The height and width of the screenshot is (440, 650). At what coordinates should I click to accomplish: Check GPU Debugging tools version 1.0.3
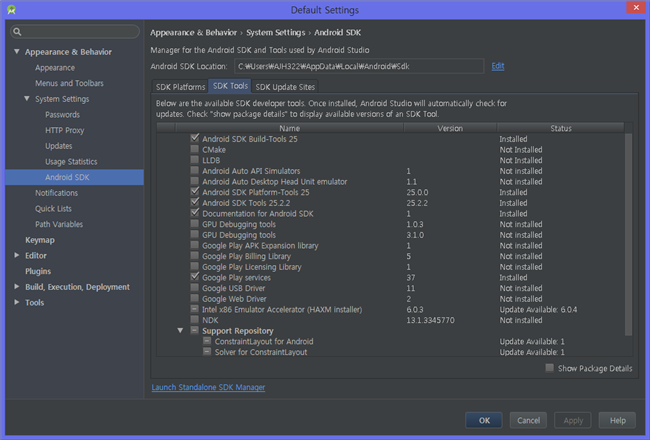[x=194, y=224]
